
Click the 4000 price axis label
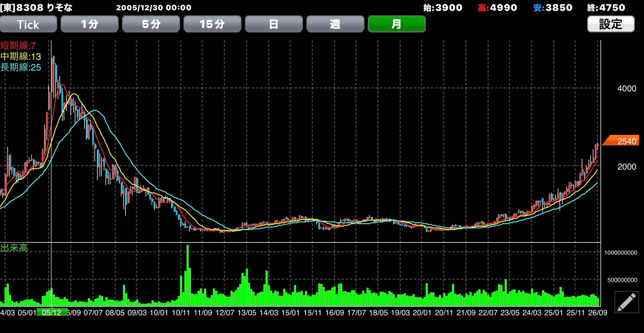[x=627, y=89]
